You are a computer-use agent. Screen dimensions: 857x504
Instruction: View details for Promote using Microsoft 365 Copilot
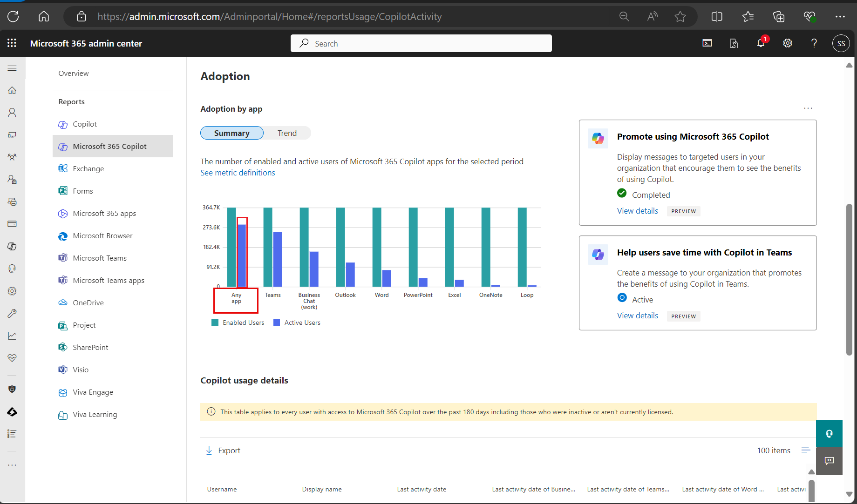point(638,211)
